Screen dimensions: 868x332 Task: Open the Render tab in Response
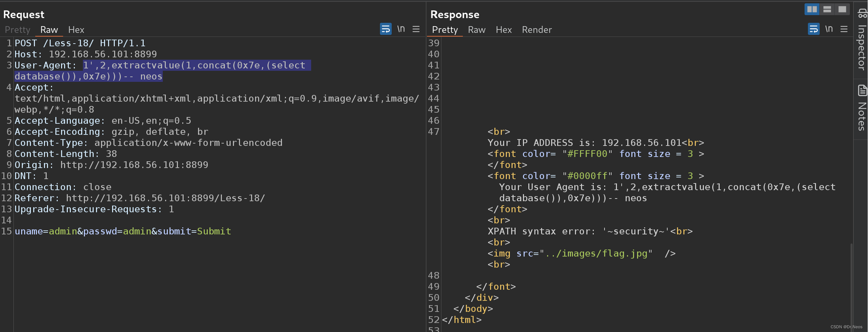[x=537, y=30]
